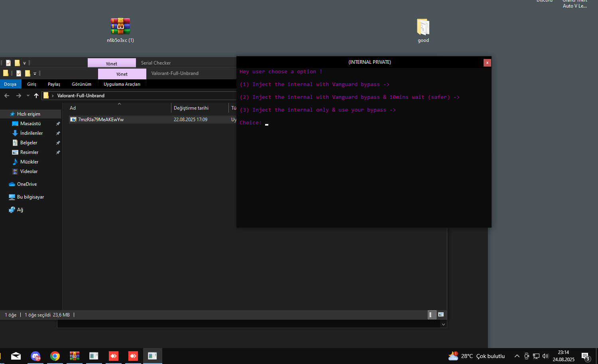Open İndirilenler in the sidebar
This screenshot has width=598, height=364.
click(31, 133)
